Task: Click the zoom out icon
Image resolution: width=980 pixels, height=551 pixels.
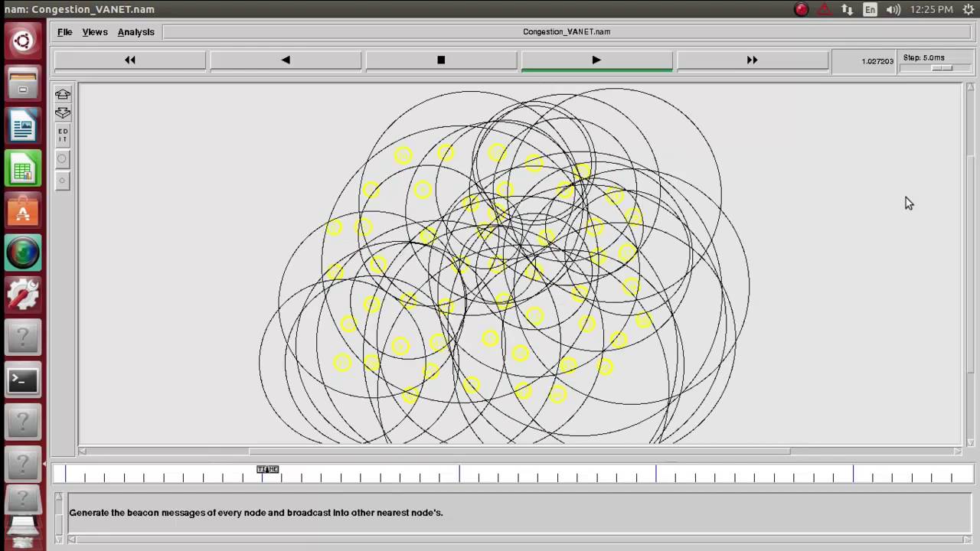Action: (x=63, y=112)
